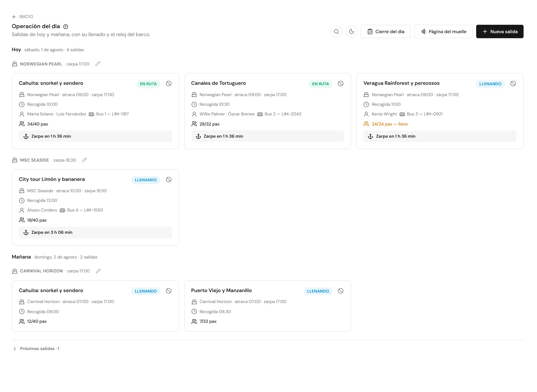Click ship icon beside MSC SEASIDE header
Screen dimensions: 537x392
15,160
